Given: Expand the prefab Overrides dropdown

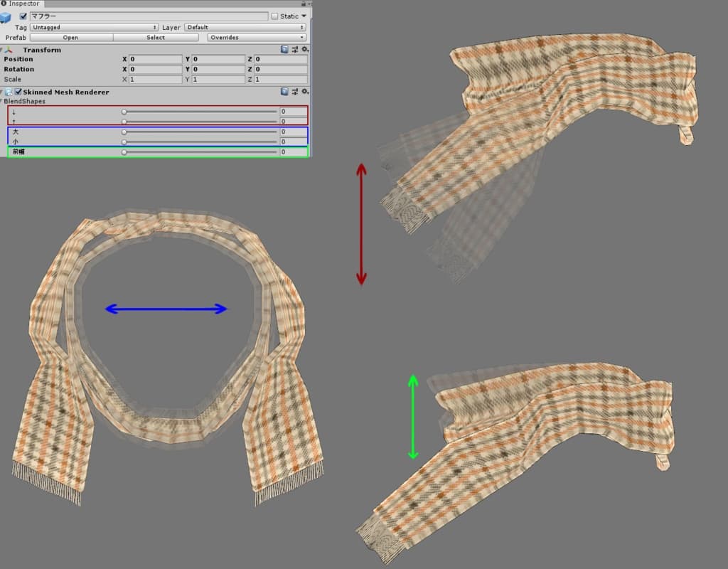Looking at the screenshot, I should coord(257,37).
